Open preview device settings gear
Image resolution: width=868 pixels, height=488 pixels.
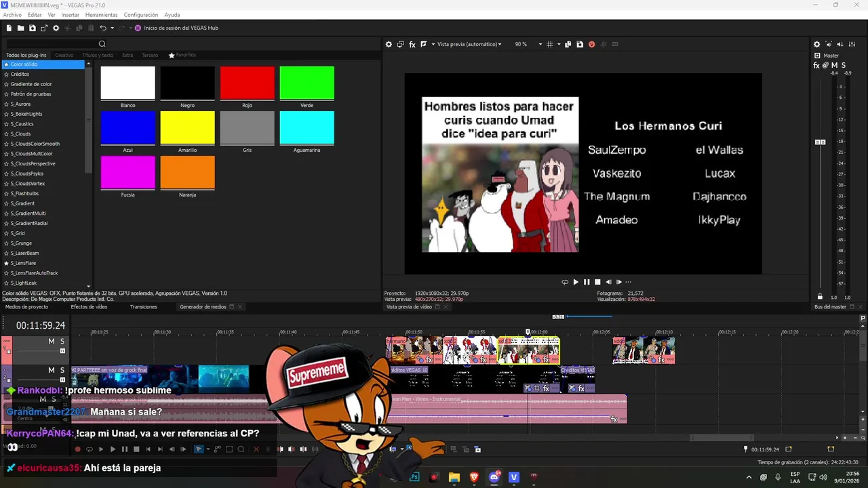[389, 44]
